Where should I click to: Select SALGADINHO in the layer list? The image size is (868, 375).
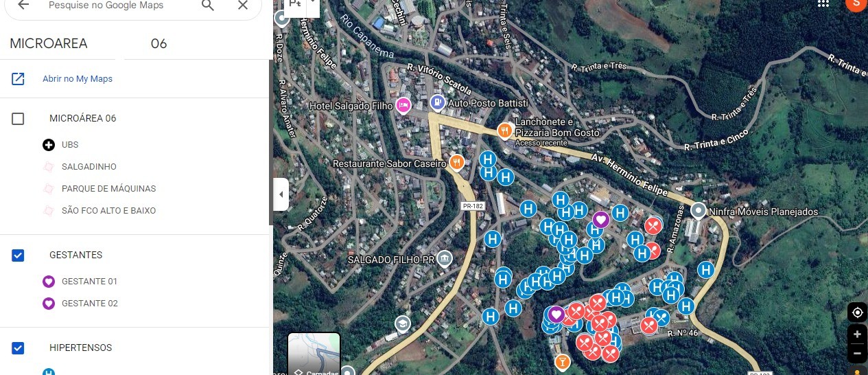pos(89,167)
